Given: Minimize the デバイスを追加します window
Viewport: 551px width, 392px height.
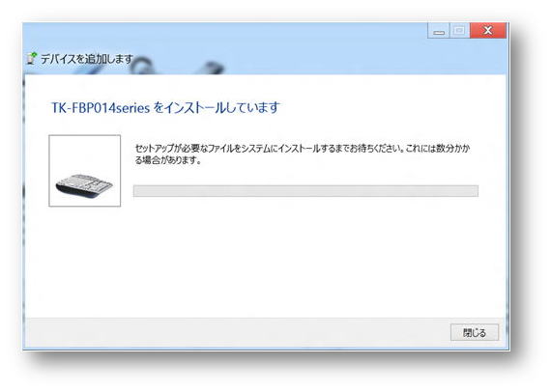Looking at the screenshot, I should [x=439, y=31].
